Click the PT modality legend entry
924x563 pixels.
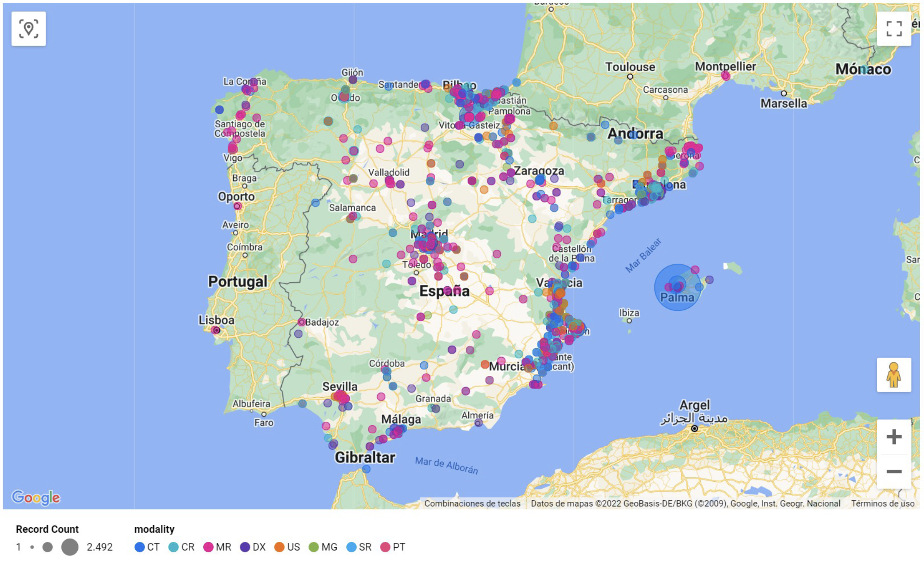coord(393,547)
